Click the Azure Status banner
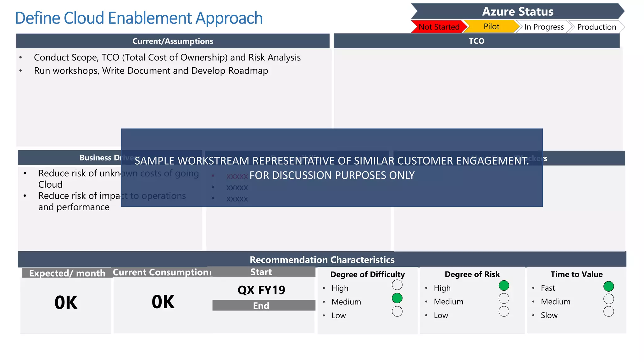Image resolution: width=644 pixels, height=362 pixels. 518,12
